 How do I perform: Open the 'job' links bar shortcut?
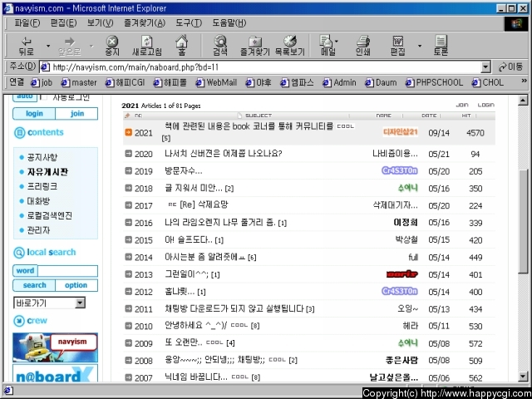click(x=42, y=82)
